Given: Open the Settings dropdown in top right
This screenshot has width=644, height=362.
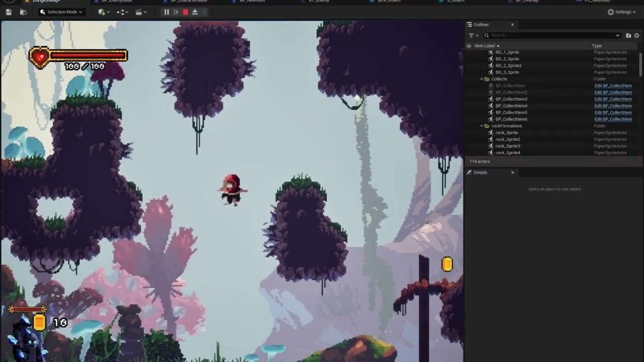Looking at the screenshot, I should [622, 12].
